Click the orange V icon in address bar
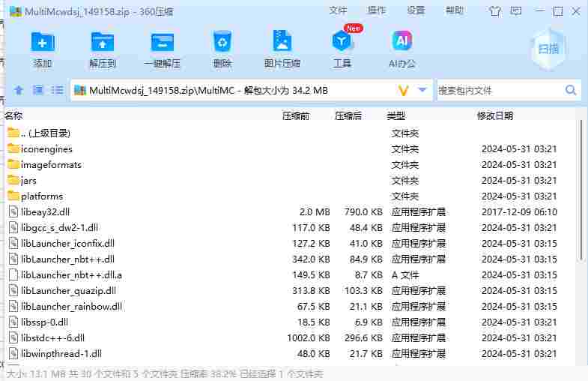The height and width of the screenshot is (381, 588). coord(403,91)
